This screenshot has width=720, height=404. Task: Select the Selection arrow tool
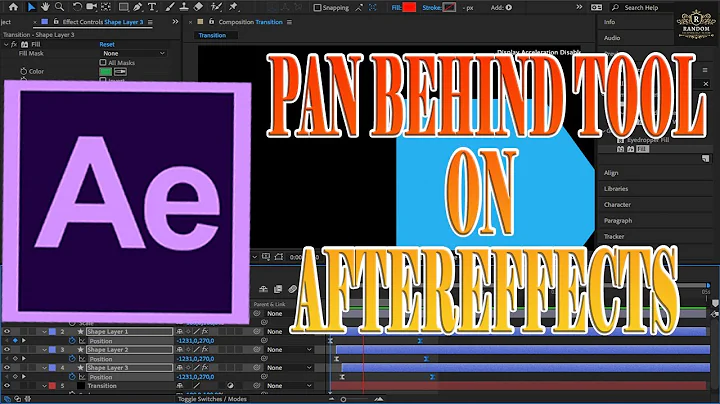(31, 7)
